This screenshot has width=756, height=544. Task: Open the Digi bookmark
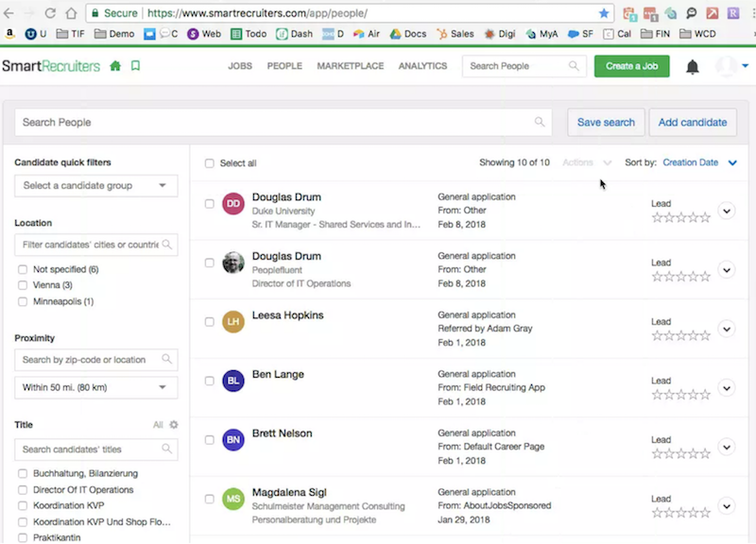click(x=500, y=34)
